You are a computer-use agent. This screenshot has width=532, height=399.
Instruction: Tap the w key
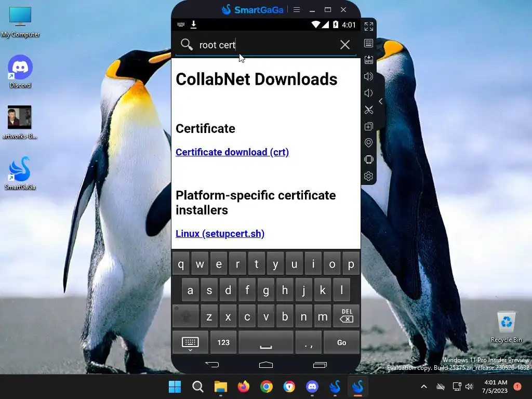pos(200,263)
